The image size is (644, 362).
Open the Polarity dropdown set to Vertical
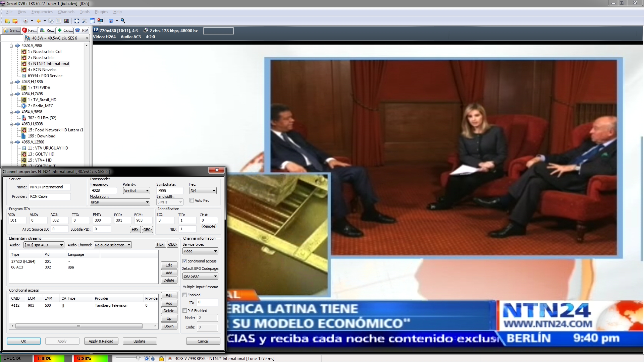click(136, 191)
